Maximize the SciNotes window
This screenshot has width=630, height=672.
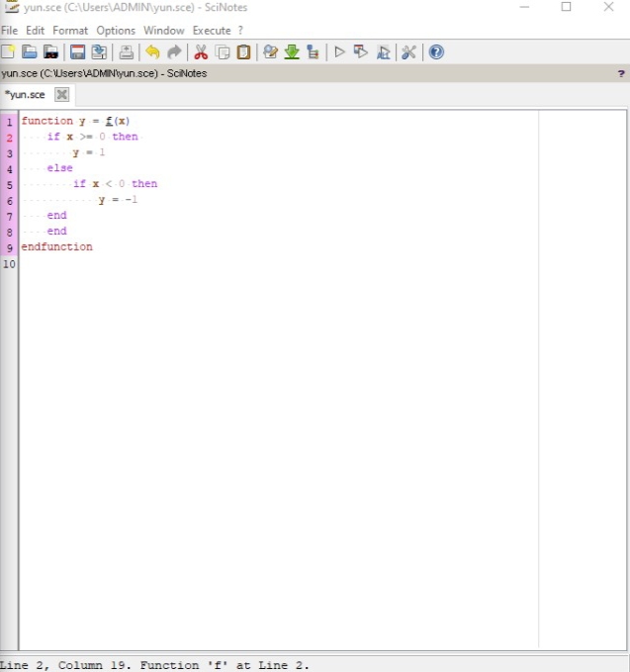coord(566,7)
